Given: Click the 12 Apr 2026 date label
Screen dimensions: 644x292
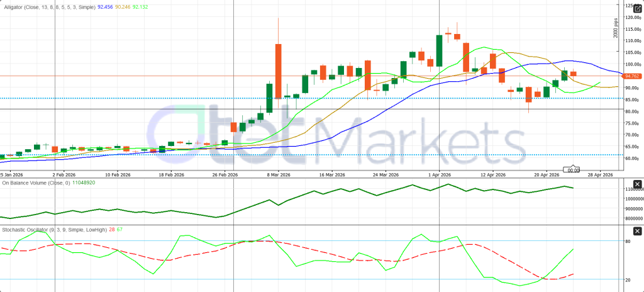Looking at the screenshot, I should (493, 175).
